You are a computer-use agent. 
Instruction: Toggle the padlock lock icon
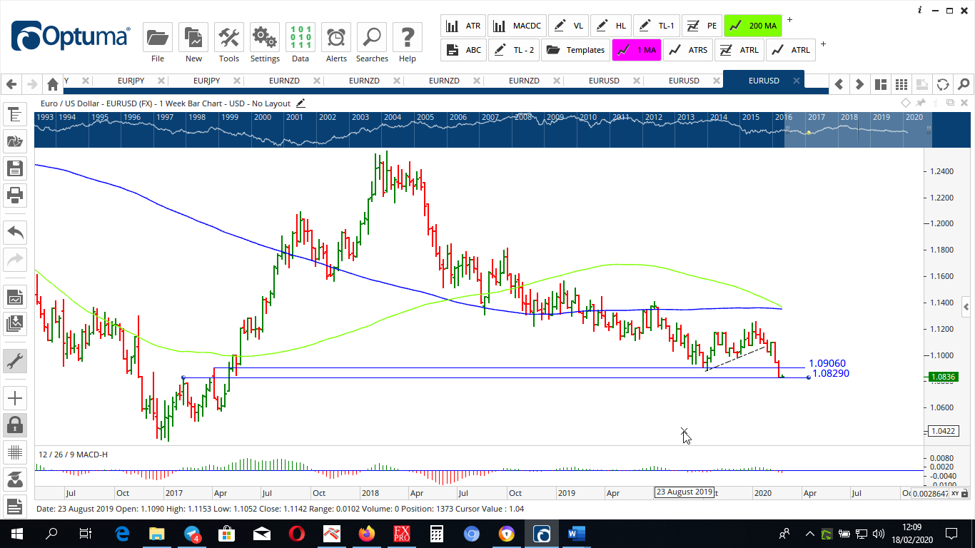click(15, 425)
